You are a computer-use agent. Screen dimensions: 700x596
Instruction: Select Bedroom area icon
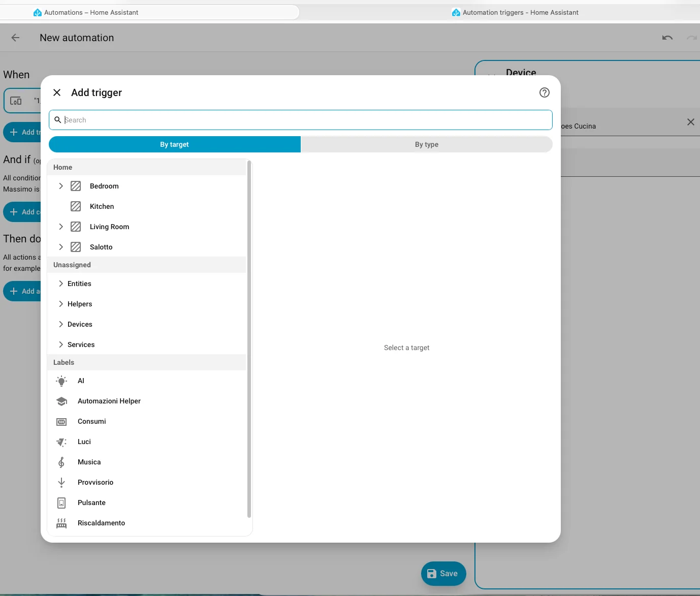tap(76, 186)
